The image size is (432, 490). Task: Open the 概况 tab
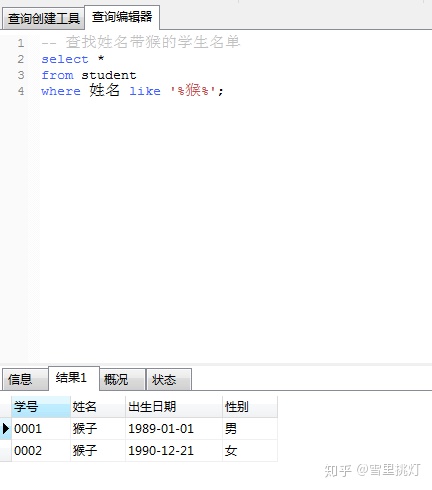(123, 379)
